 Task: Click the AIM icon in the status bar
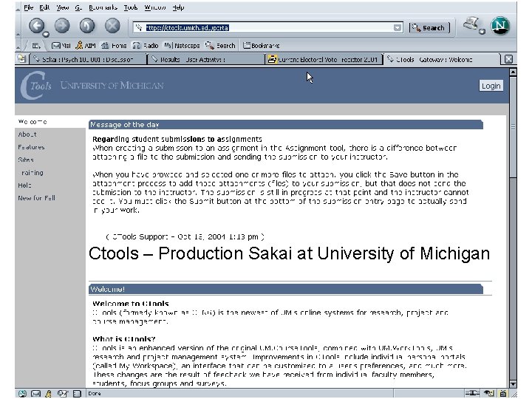(49, 394)
